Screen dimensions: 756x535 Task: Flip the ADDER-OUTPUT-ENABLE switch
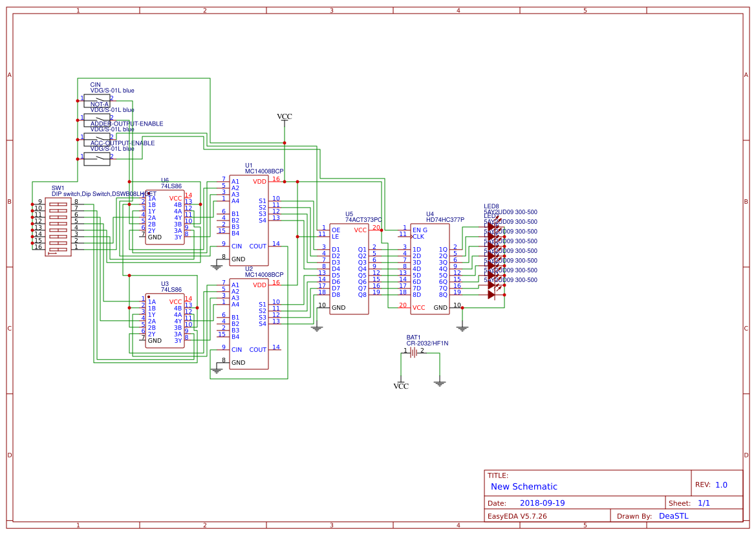point(97,138)
